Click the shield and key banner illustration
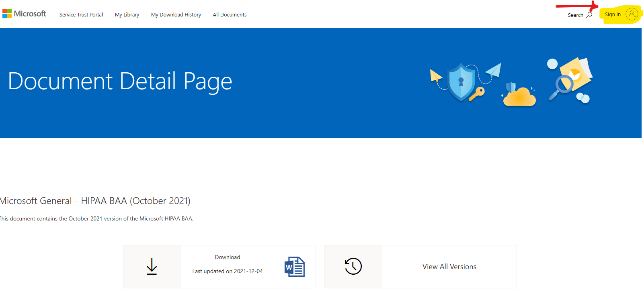Image resolution: width=644 pixels, height=300 pixels. pyautogui.click(x=466, y=82)
